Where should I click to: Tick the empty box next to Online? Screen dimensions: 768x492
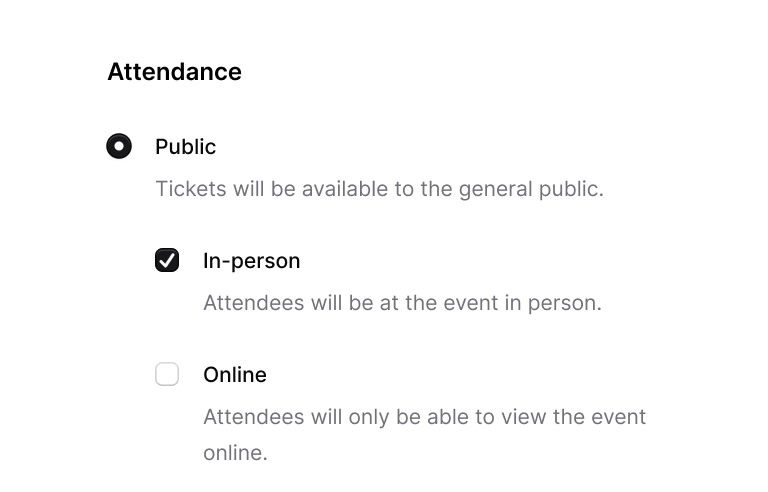coord(167,375)
